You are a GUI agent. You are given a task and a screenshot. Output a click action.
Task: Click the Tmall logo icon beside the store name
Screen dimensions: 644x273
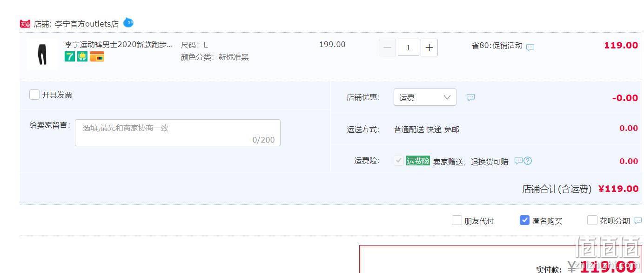pyautogui.click(x=25, y=24)
